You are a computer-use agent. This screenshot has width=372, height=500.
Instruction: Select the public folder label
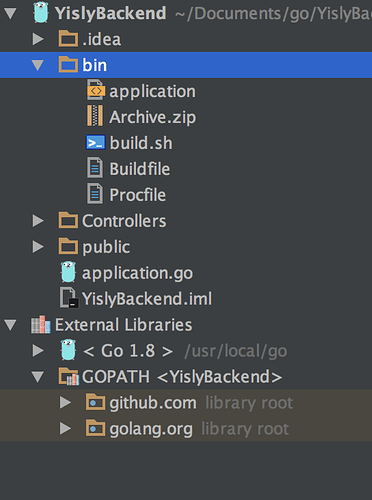point(106,247)
